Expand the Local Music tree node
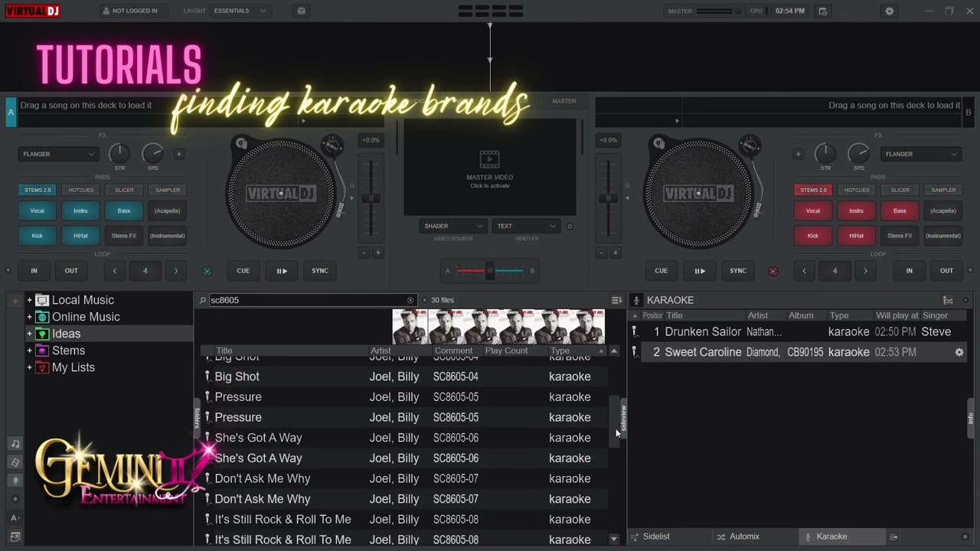 coord(30,300)
